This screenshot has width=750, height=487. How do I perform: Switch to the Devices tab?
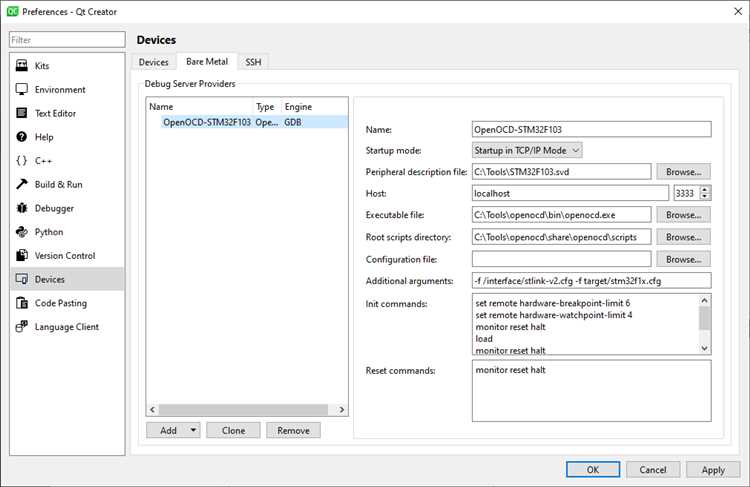(x=153, y=62)
